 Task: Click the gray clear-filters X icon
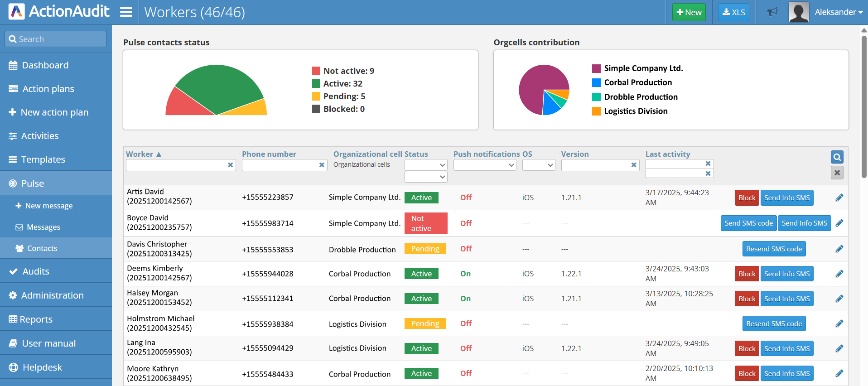pos(837,173)
